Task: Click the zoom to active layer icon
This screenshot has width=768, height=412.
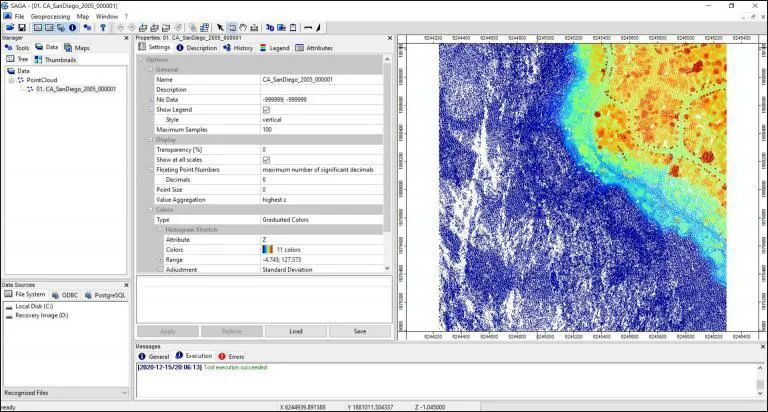Action: (154, 28)
